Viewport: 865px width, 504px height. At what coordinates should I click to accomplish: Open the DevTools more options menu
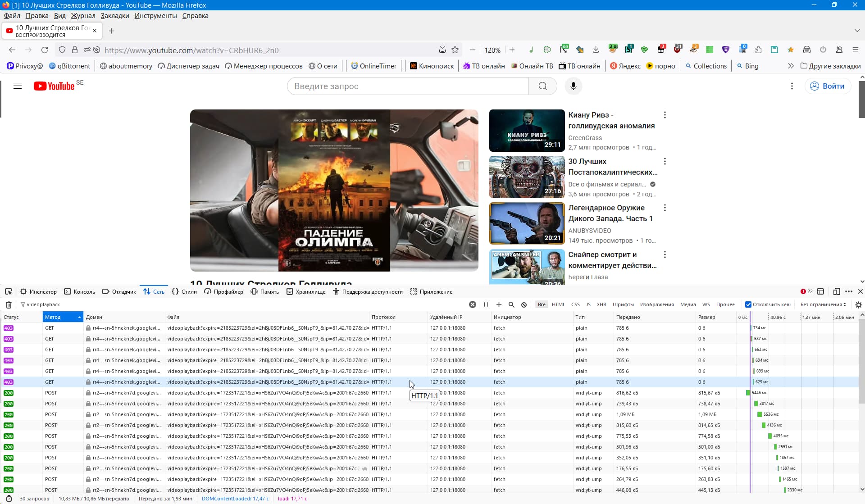tap(849, 291)
